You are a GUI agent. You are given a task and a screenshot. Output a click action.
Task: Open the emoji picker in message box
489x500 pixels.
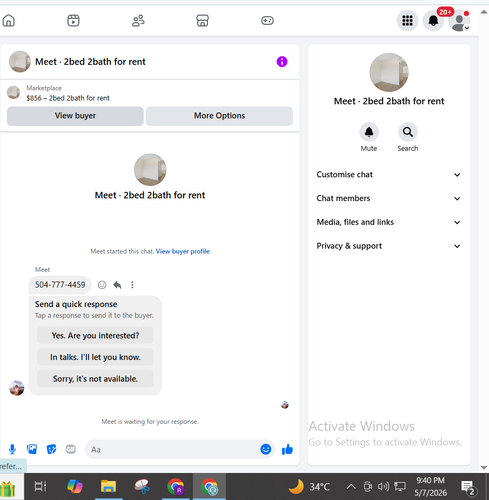coord(266,449)
